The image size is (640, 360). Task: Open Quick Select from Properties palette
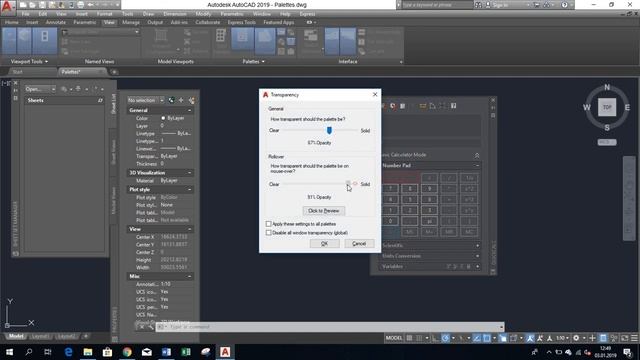191,100
